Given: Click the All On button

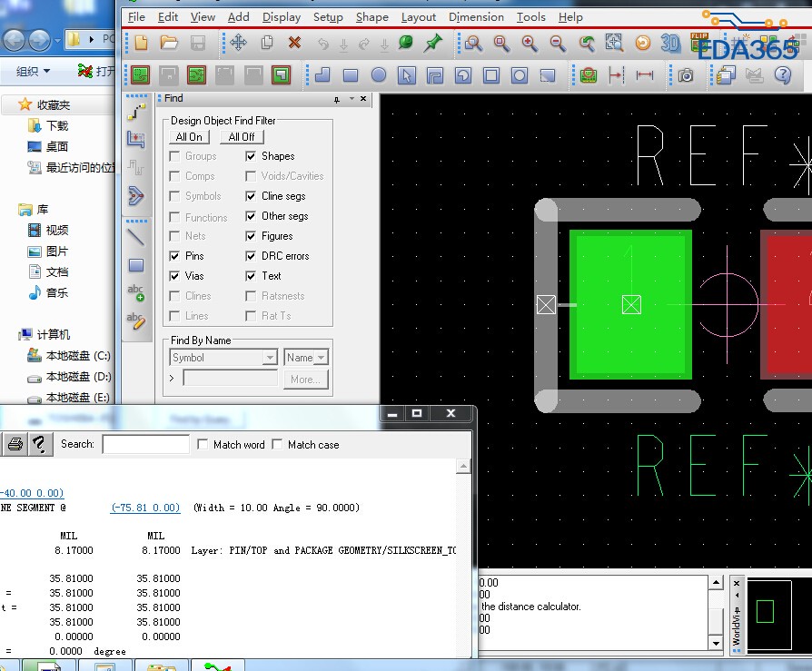Looking at the screenshot, I should tap(189, 137).
